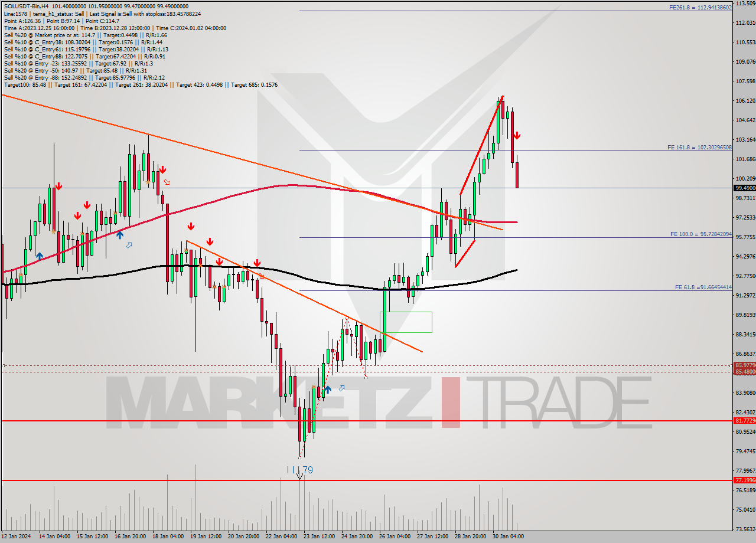This screenshot has height=543, width=756.
Task: Click the 'Sell %10 @ C_Entry61: 115.19796' line
Action: point(86,50)
